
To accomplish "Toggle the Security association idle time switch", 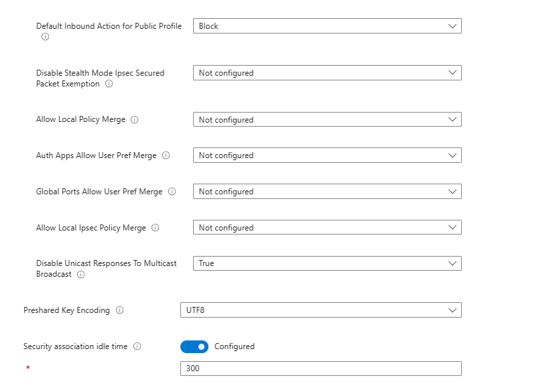I will click(194, 346).
